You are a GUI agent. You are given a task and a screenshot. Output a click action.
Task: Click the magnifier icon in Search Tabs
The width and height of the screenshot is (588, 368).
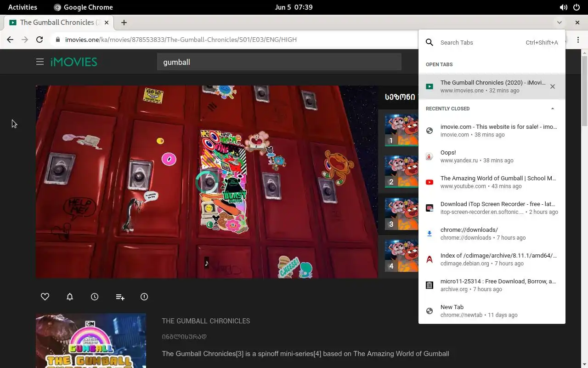click(430, 42)
